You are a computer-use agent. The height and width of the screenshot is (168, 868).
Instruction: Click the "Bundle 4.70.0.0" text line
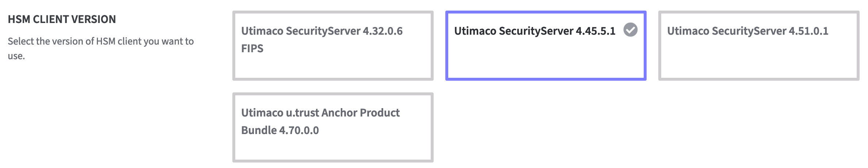point(280,130)
